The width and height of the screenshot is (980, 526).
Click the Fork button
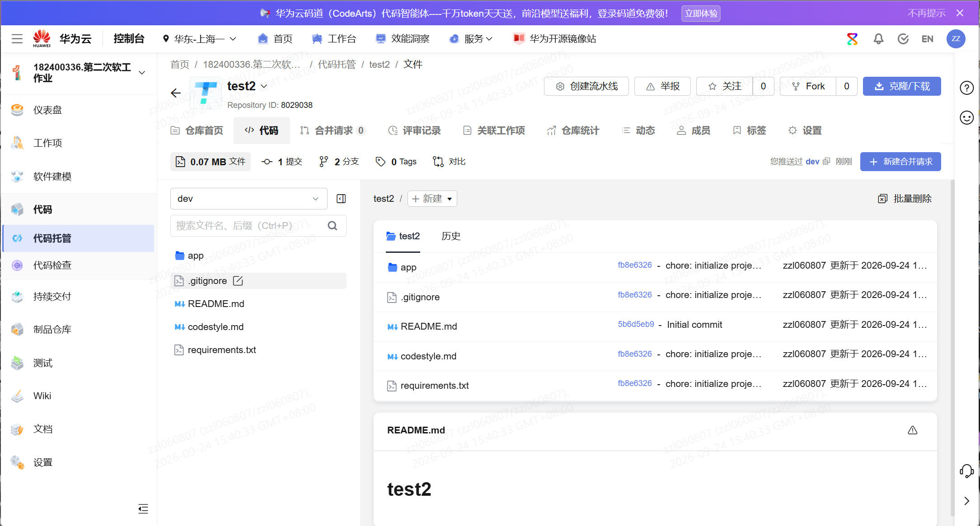click(x=808, y=86)
